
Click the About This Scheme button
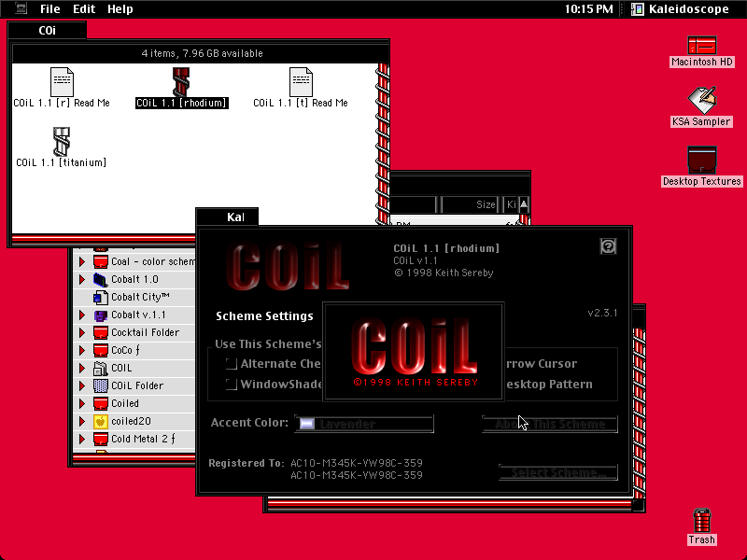point(550,424)
